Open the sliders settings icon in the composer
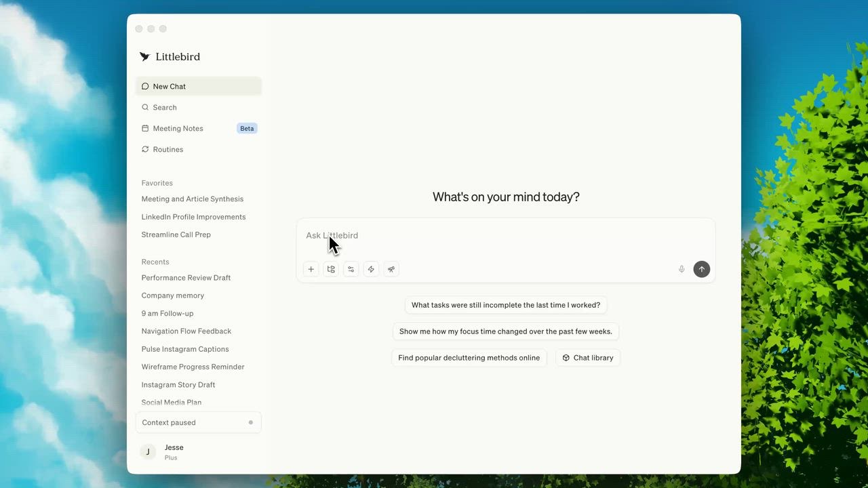Image resolution: width=868 pixels, height=488 pixels. pos(351,269)
